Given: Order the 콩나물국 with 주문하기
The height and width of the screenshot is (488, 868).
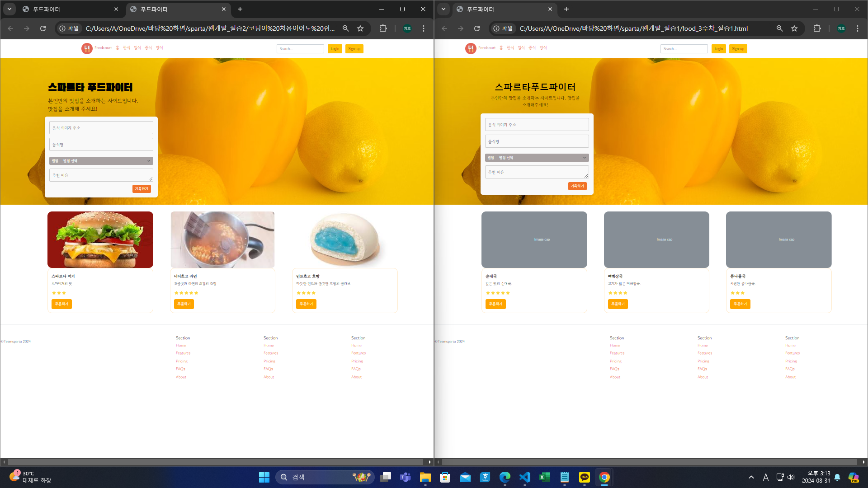Looking at the screenshot, I should pyautogui.click(x=740, y=304).
